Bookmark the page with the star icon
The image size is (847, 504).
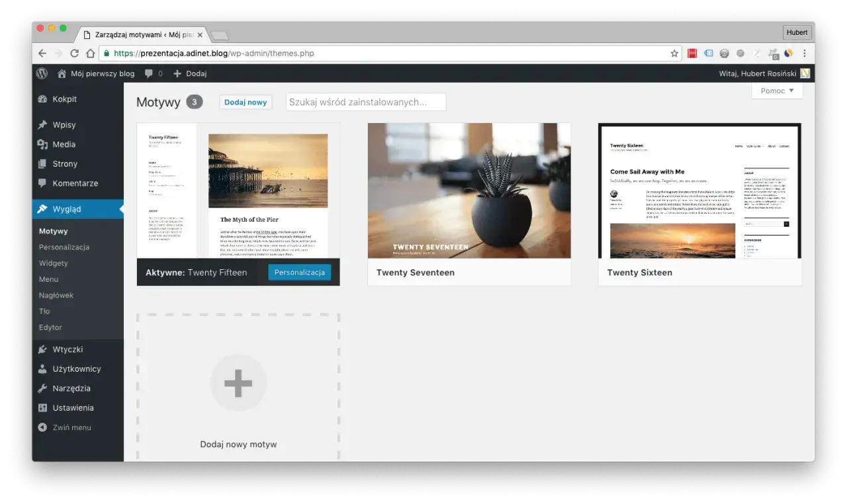pyautogui.click(x=674, y=54)
